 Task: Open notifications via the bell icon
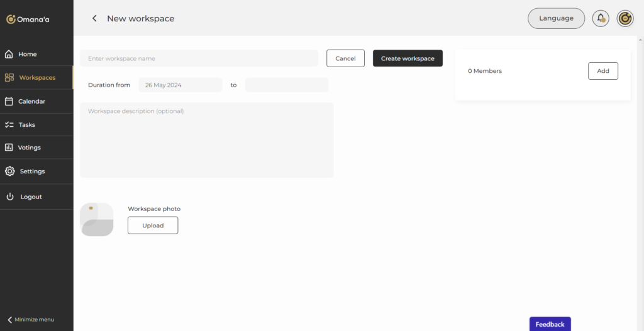tap(601, 18)
